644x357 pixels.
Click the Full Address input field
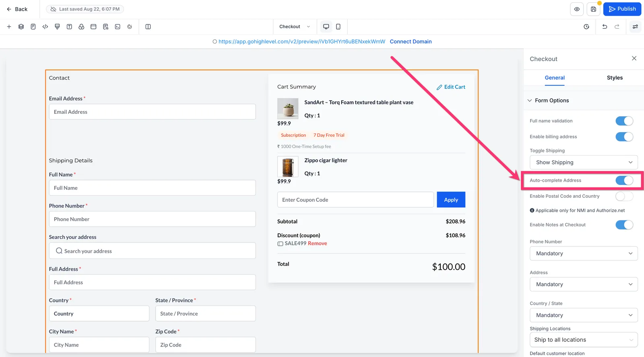tap(152, 282)
